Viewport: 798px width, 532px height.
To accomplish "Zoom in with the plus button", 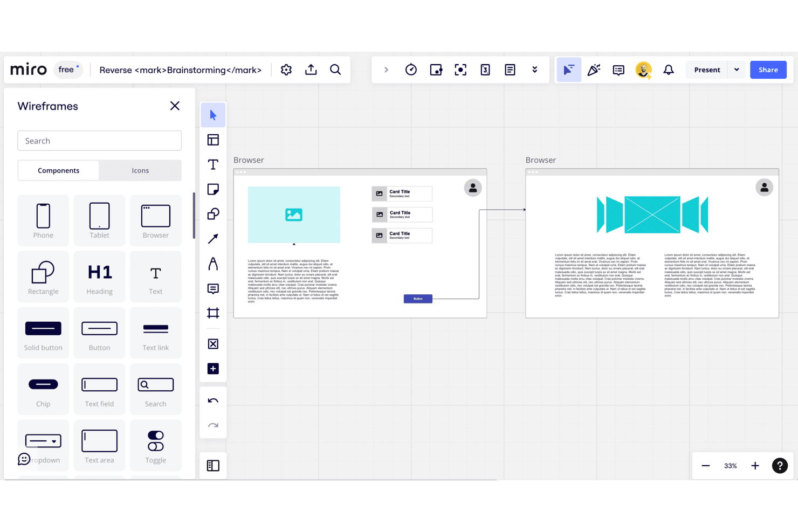I will click(x=755, y=466).
